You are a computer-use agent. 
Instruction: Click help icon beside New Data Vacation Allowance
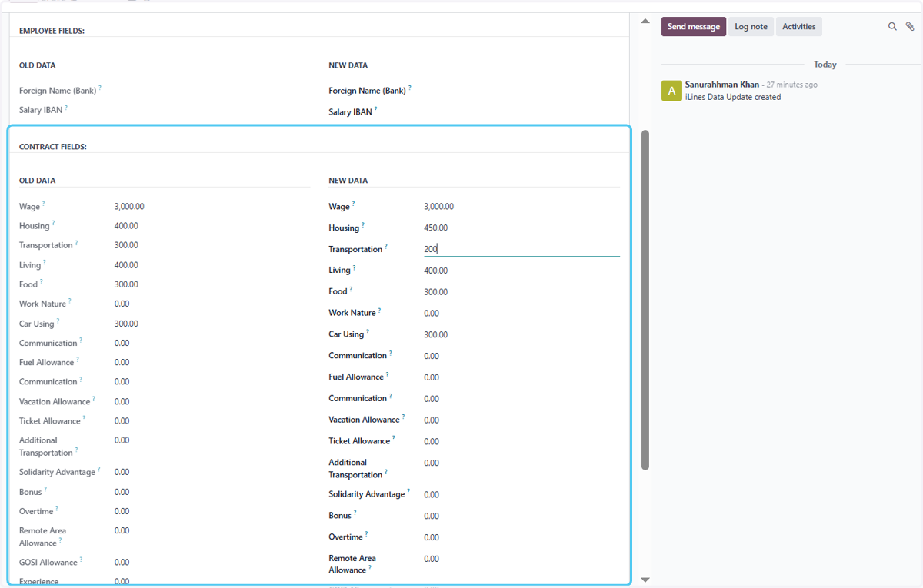point(403,417)
